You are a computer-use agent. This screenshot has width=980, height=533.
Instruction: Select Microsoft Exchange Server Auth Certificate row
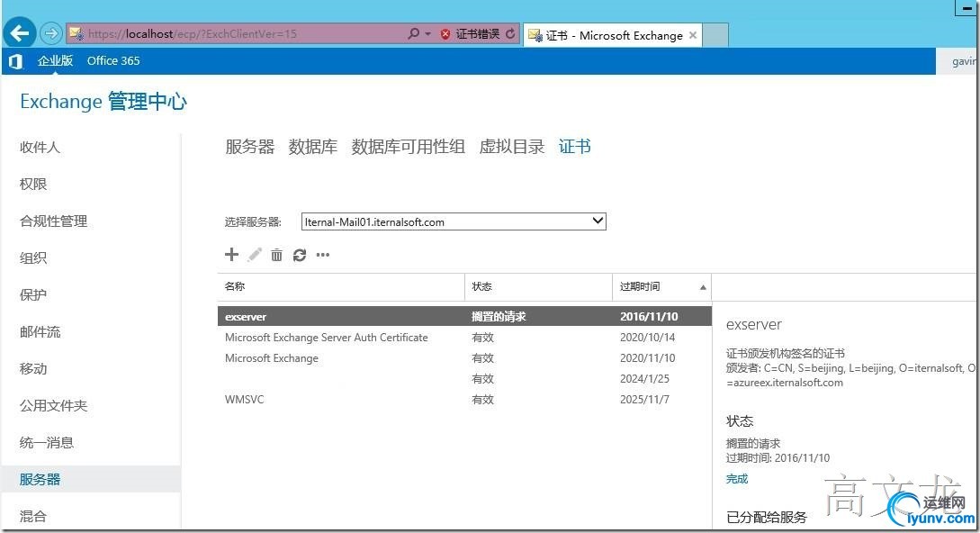click(x=464, y=338)
